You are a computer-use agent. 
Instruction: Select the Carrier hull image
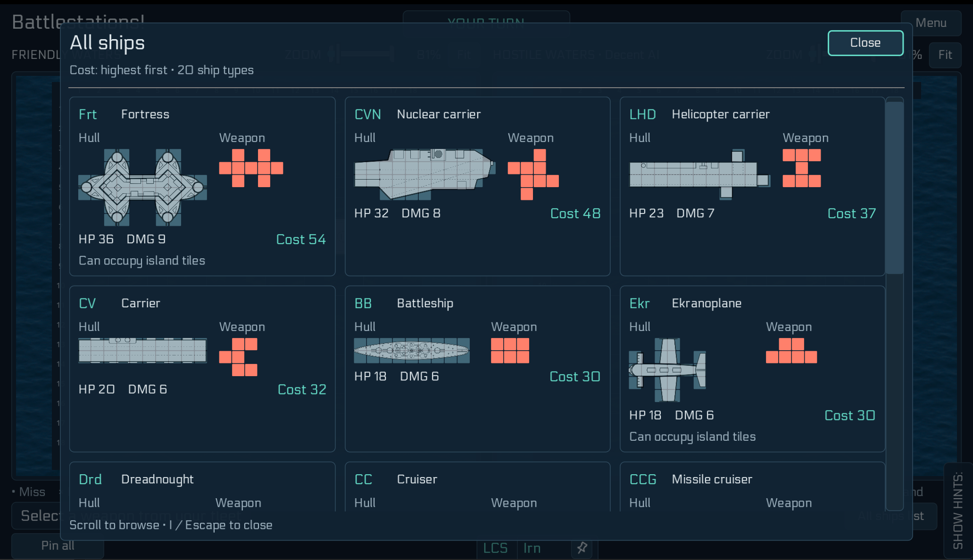click(142, 350)
